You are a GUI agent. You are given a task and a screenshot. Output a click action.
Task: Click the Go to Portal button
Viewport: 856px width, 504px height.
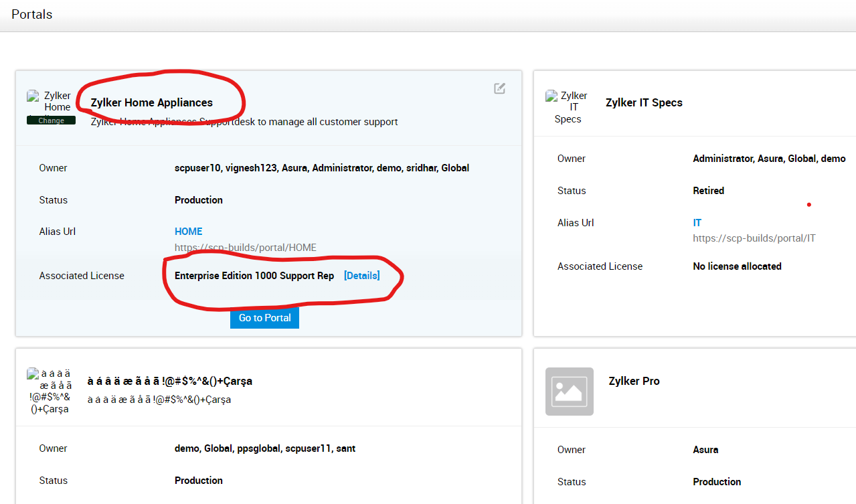264,318
